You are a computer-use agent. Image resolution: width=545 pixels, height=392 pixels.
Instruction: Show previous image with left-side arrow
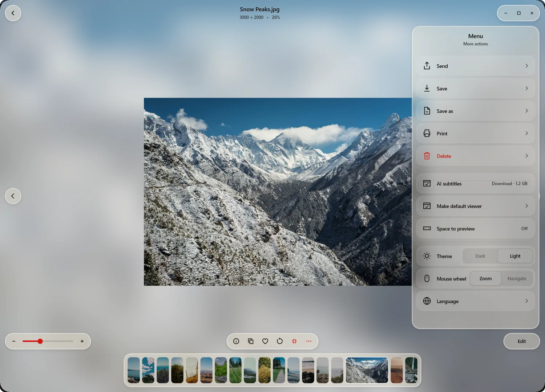pyautogui.click(x=13, y=196)
